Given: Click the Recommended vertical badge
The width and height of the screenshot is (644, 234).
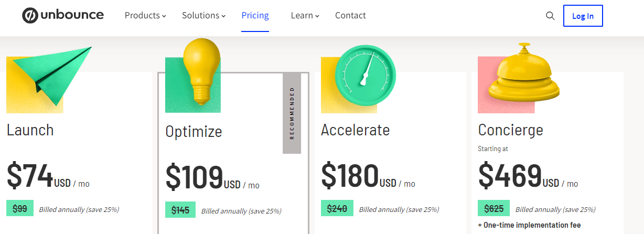Looking at the screenshot, I should (292, 113).
